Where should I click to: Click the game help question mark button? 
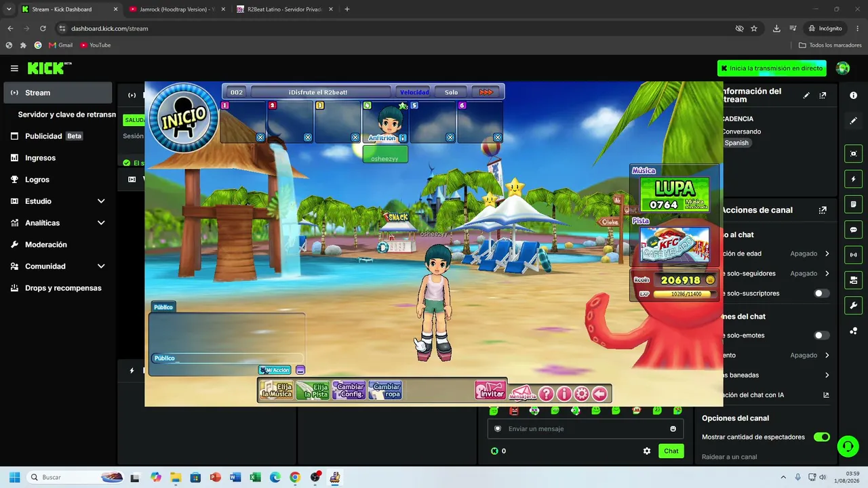[x=546, y=394]
